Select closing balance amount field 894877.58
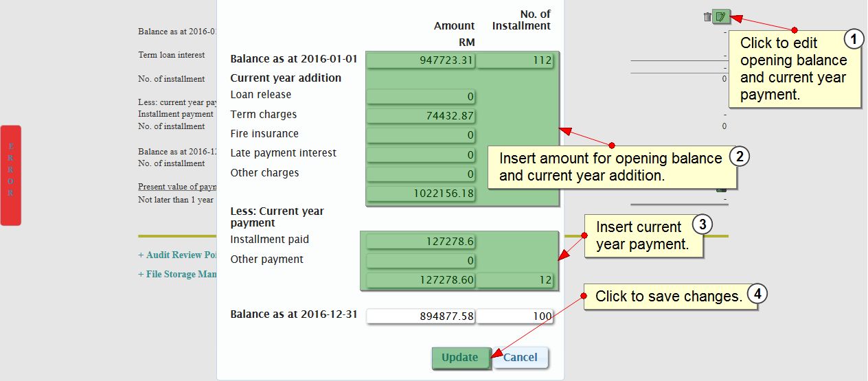This screenshot has height=381, width=868. [420, 316]
